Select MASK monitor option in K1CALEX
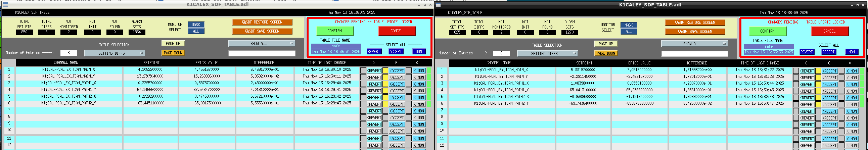Viewport: 868px width, 150px height. point(196,24)
